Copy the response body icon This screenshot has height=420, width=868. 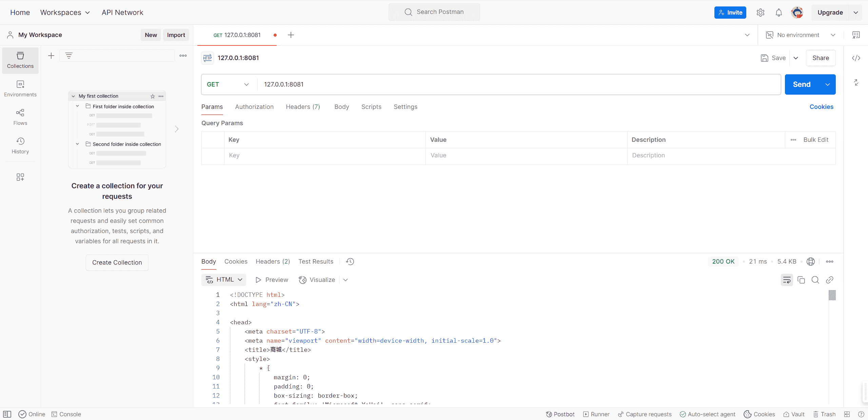tap(801, 280)
